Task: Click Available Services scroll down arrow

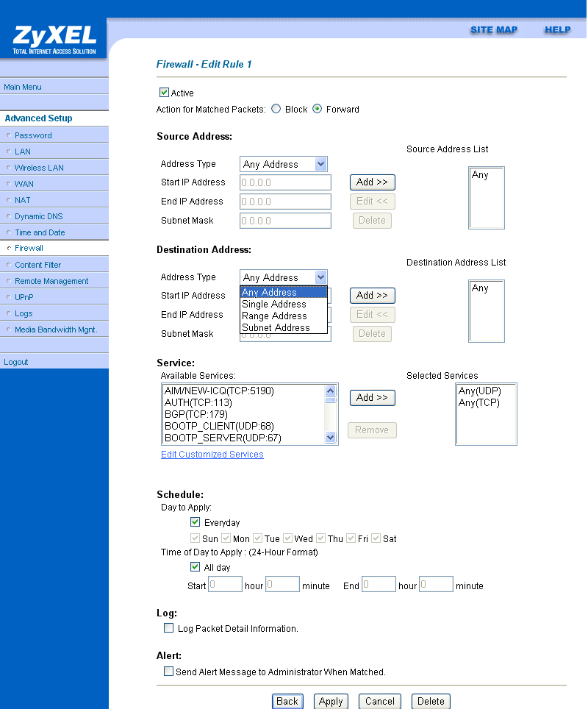Action: tap(331, 438)
